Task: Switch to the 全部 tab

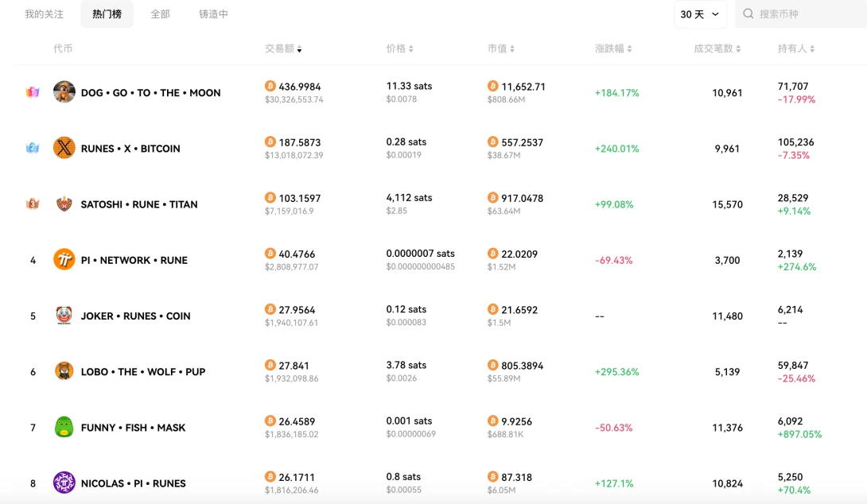Action: click(160, 14)
